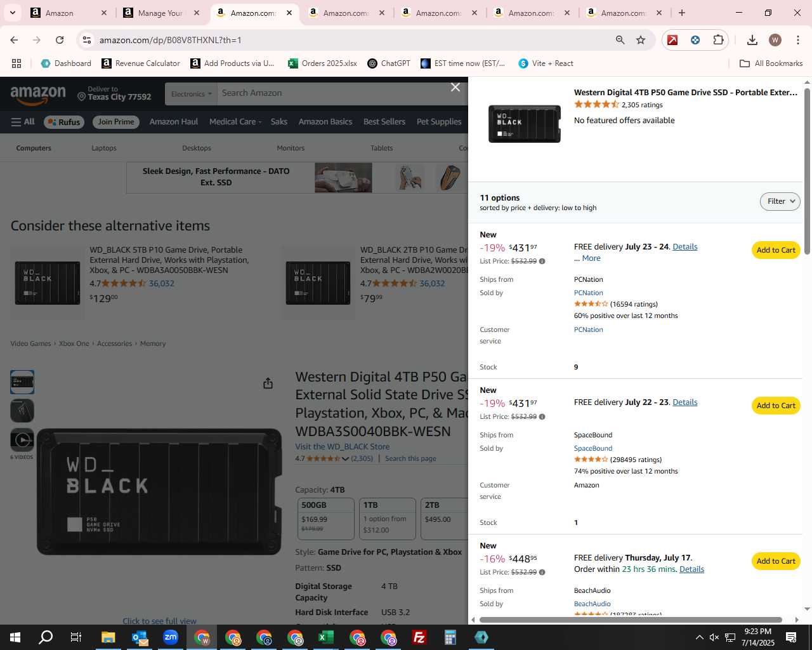Click the offers panel vertical scrollbar
This screenshot has width=812, height=650.
point(807,171)
